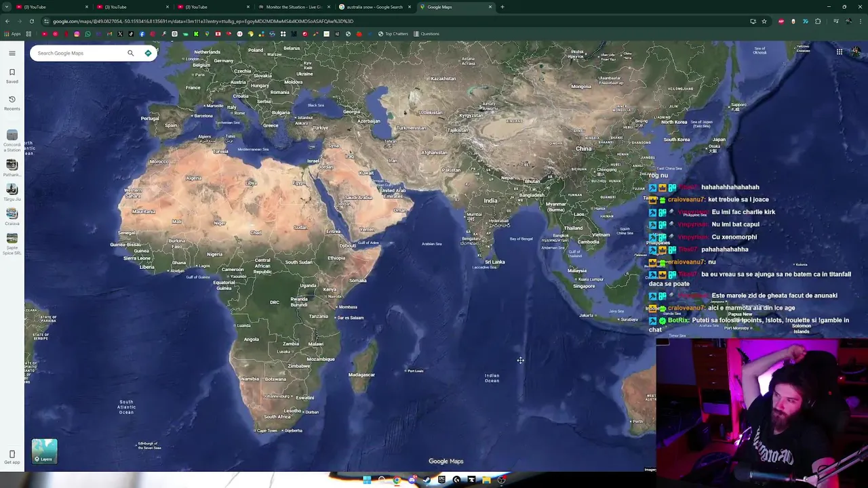
Task: Switch to the second YouTube tab
Action: point(132,7)
